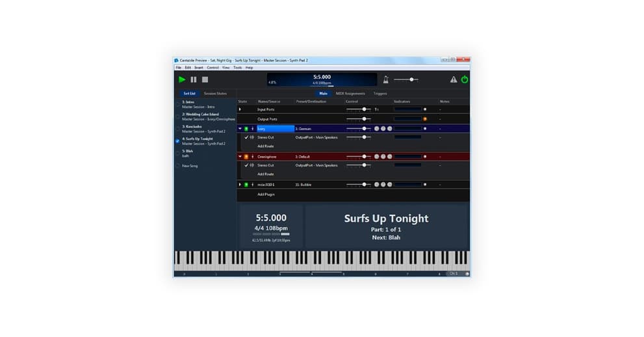The image size is (644, 337).
Task: Click the Omnisphere row plug icon
Action: coord(252,157)
